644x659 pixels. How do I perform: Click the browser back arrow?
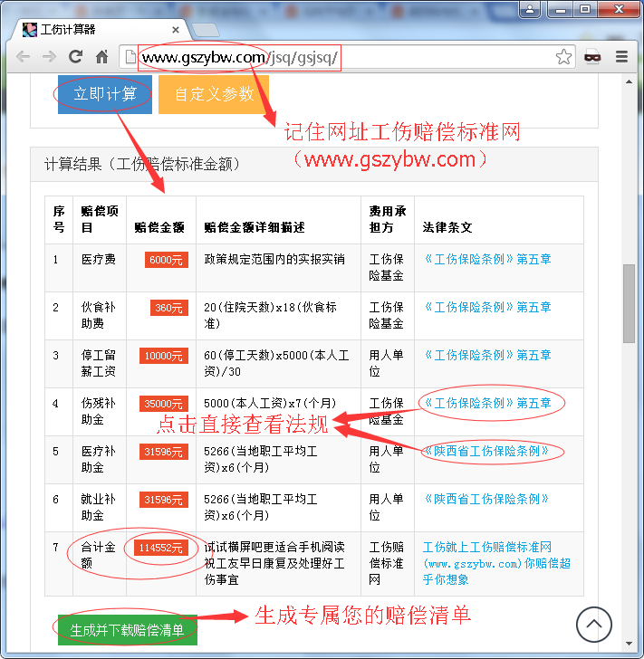click(23, 57)
